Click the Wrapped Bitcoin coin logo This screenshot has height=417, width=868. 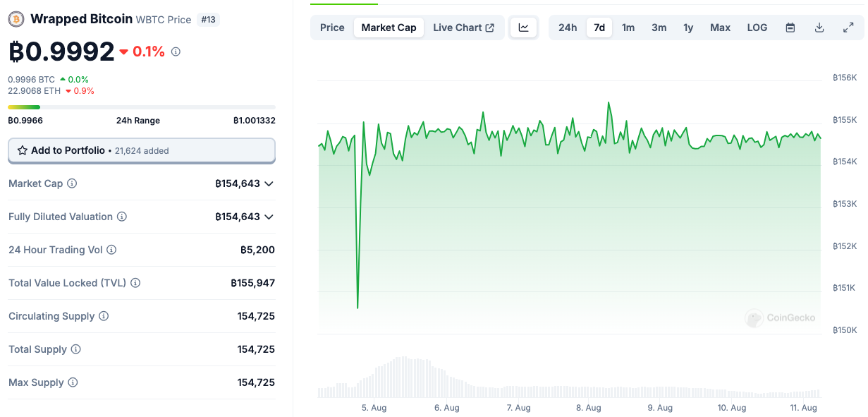point(16,19)
